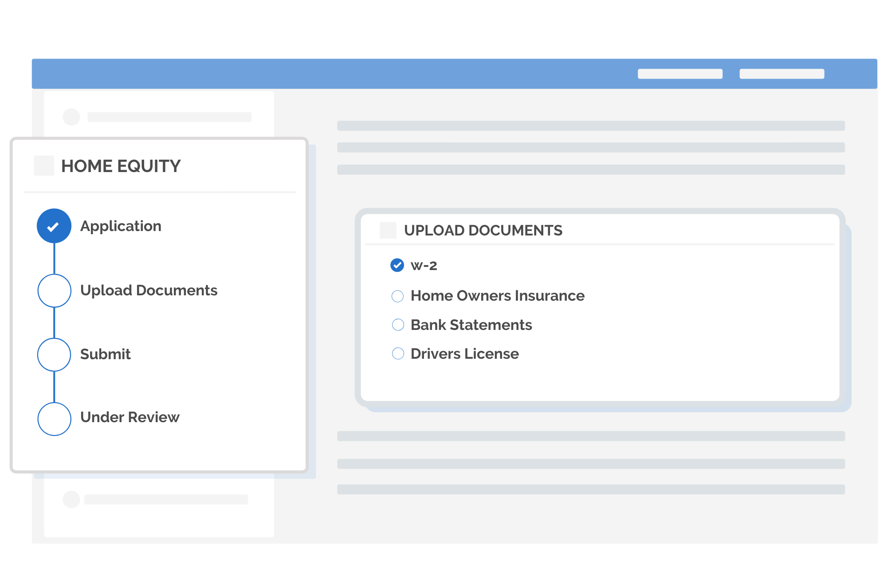Click the round avatar at sidebar bottom

71,499
